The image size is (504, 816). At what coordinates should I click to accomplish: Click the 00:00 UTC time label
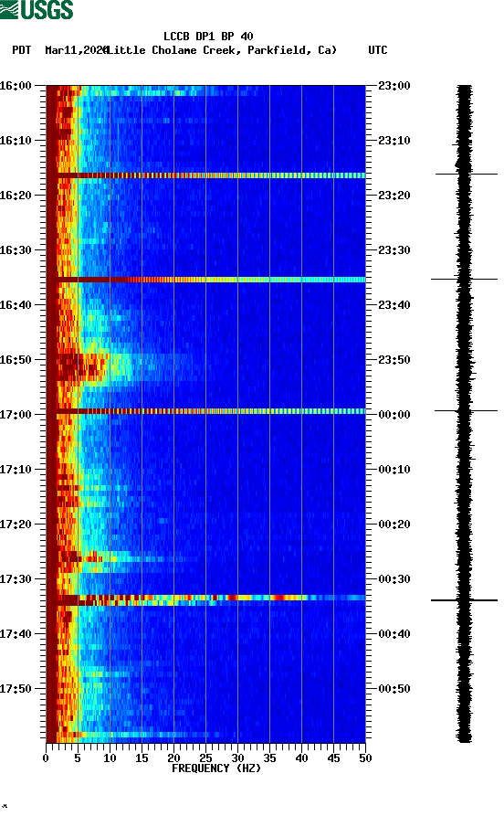394,415
